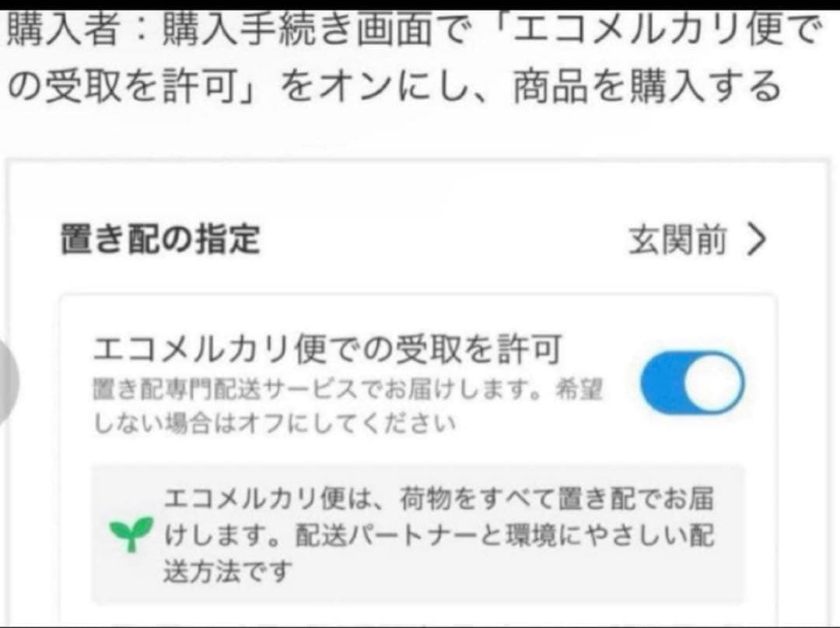Click the エコメルカリ便での受取を許可 label text
Viewport: 840px width, 628px height.
coord(327,349)
